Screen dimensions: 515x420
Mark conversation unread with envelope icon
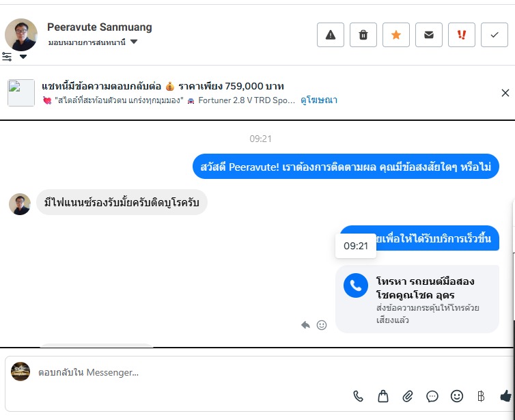[x=429, y=35]
